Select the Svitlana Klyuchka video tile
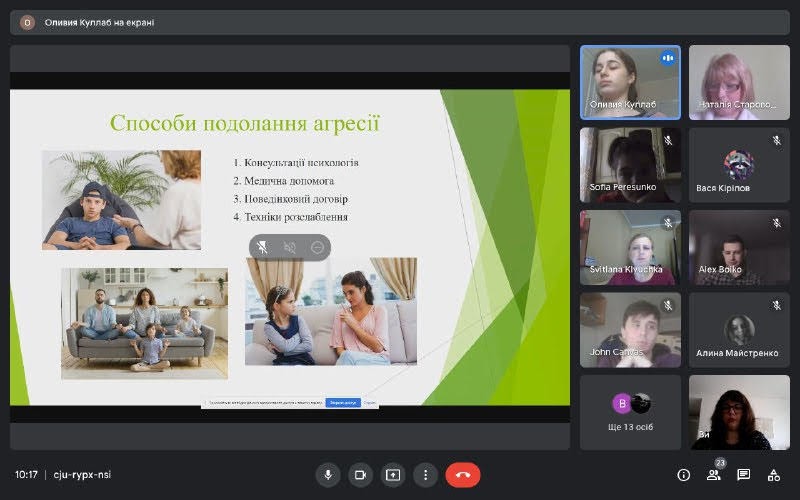The height and width of the screenshot is (500, 800). tap(630, 248)
